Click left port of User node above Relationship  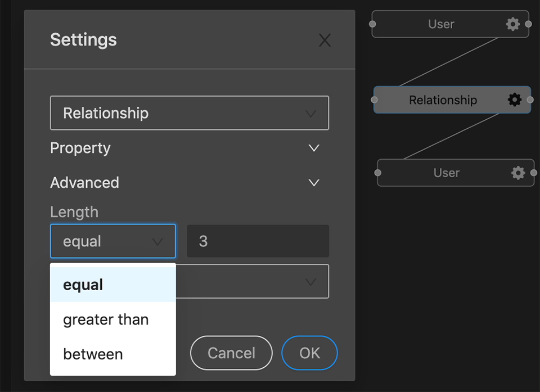pos(372,24)
